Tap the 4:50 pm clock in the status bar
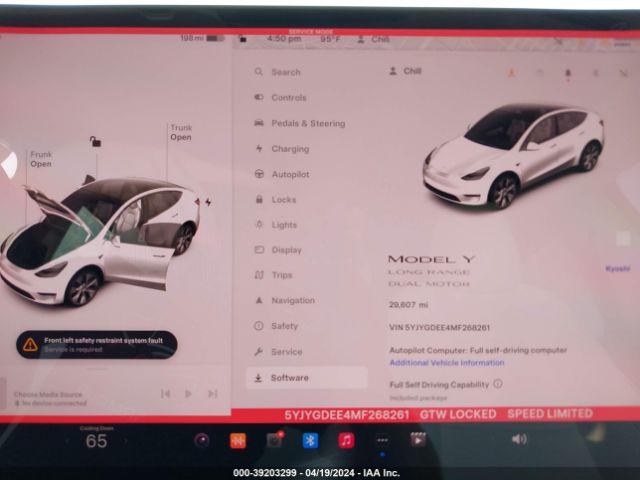 [x=284, y=39]
